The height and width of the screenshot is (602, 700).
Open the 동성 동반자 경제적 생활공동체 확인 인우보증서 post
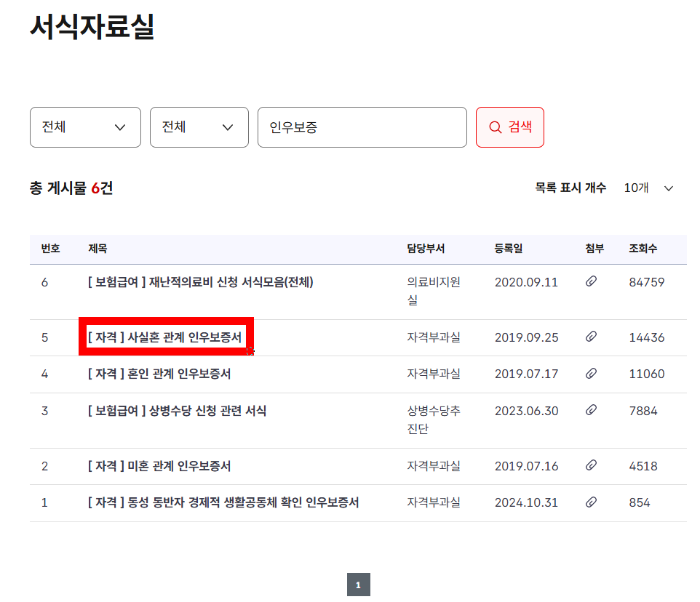[223, 502]
